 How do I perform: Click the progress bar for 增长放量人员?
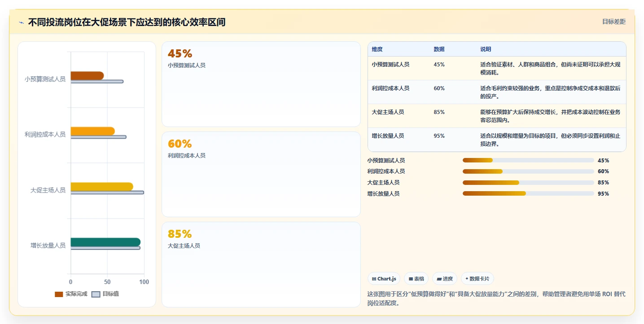[x=528, y=194]
